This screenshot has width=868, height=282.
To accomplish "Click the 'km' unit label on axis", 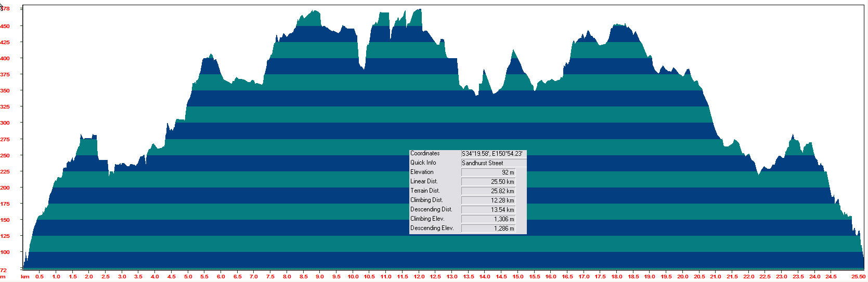I will coord(24,277).
